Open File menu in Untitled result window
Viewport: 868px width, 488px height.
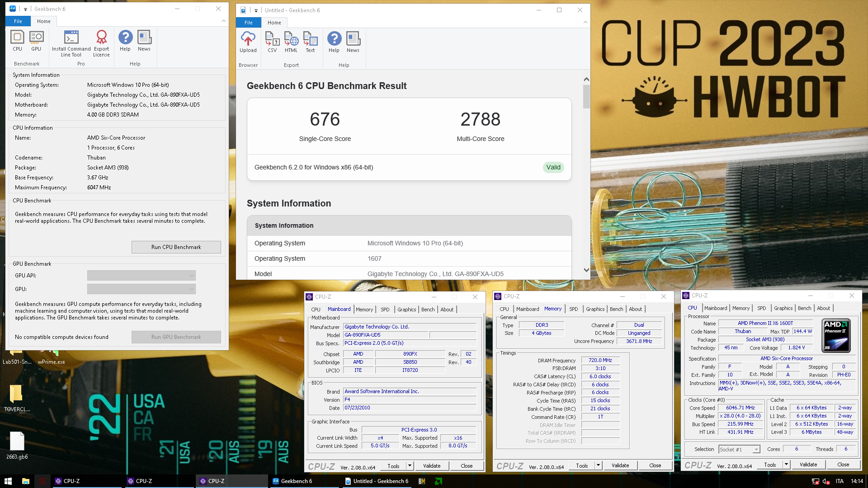[249, 23]
